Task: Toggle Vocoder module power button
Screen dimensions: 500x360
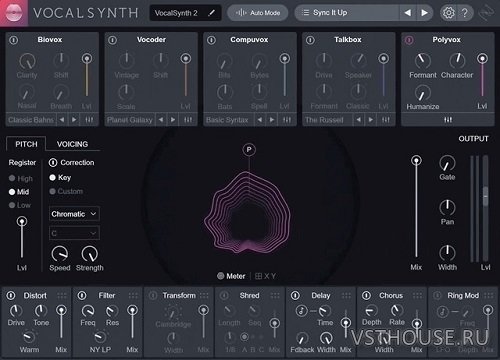Action: [x=113, y=40]
